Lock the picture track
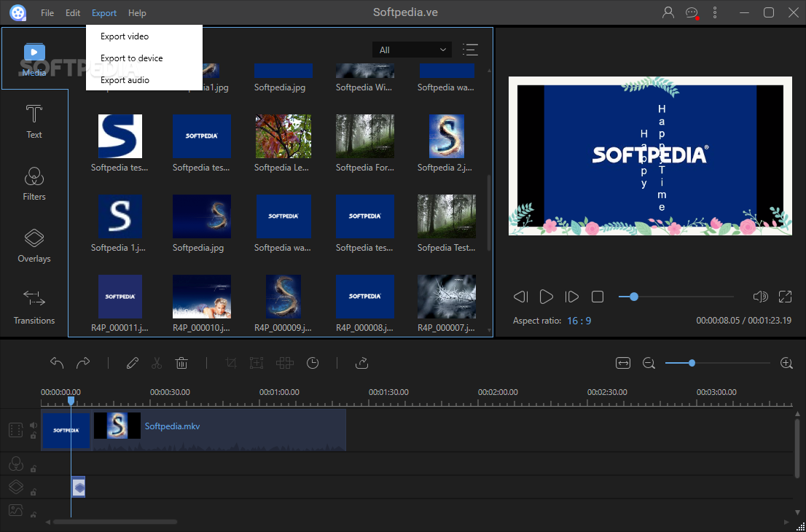806x532 pixels. [34, 515]
